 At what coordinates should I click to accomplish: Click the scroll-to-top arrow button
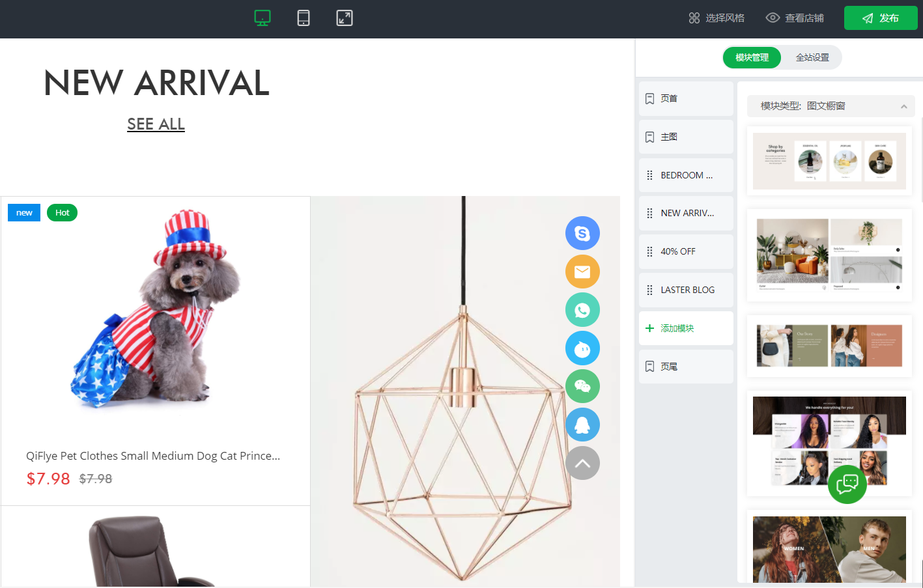(x=582, y=463)
